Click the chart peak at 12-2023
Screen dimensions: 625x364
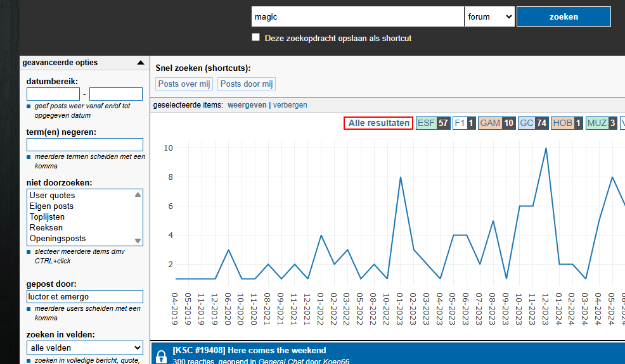point(546,148)
